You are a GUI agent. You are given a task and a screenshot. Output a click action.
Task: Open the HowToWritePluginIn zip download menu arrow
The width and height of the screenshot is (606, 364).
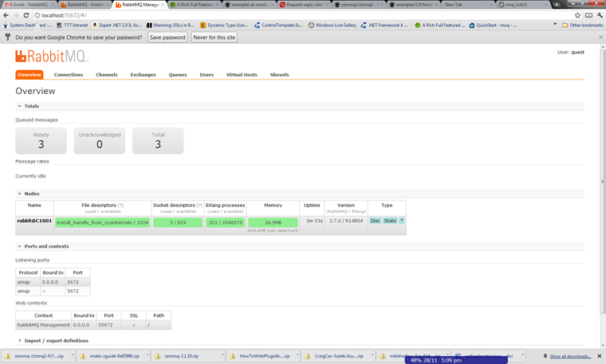pyautogui.click(x=297, y=355)
